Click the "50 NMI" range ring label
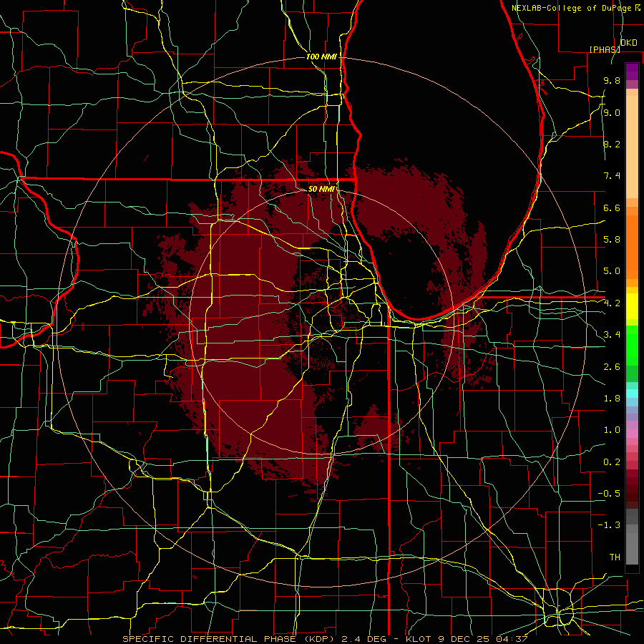Image resolution: width=644 pixels, height=644 pixels. point(321,189)
